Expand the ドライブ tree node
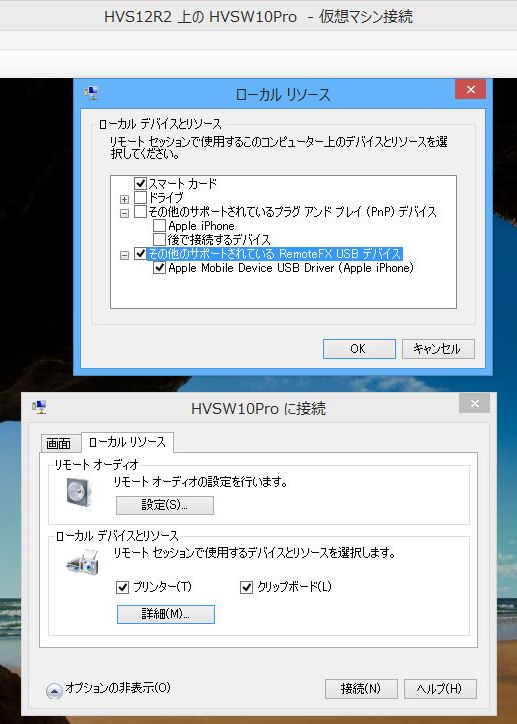The width and height of the screenshot is (517, 724). [x=124, y=199]
